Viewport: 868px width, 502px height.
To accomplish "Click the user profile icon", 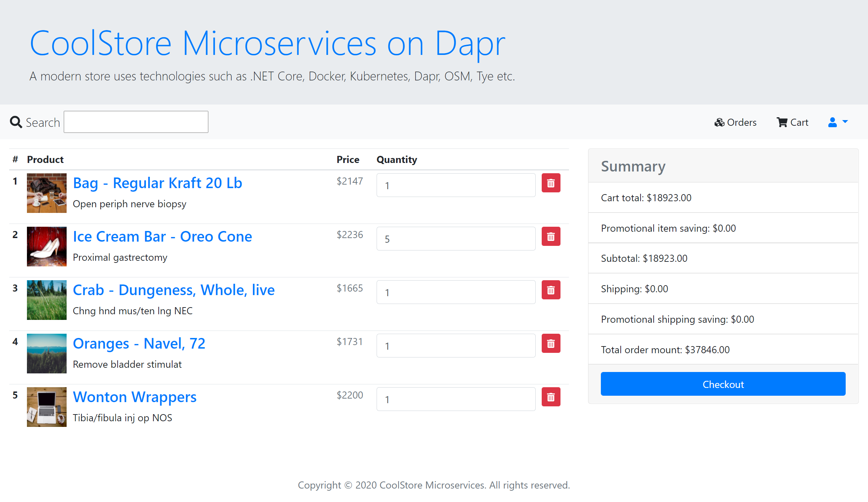I will pos(832,122).
